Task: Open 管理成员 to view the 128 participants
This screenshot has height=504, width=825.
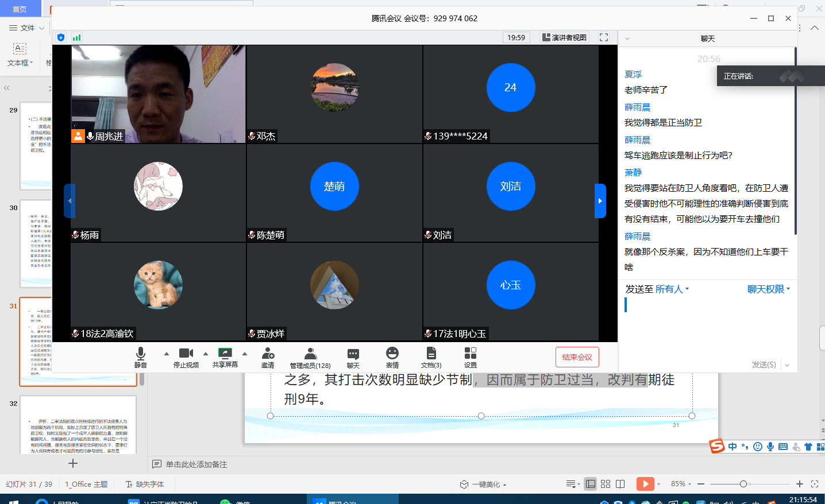Action: [310, 357]
